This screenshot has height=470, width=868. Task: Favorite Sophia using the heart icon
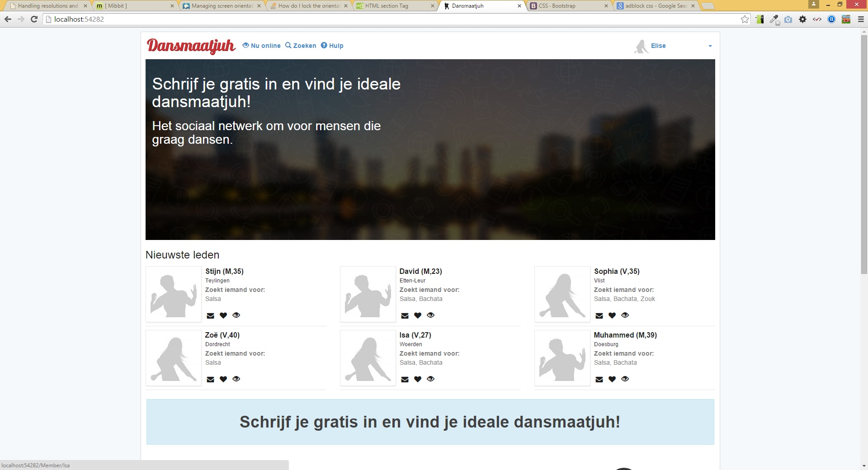[x=612, y=315]
